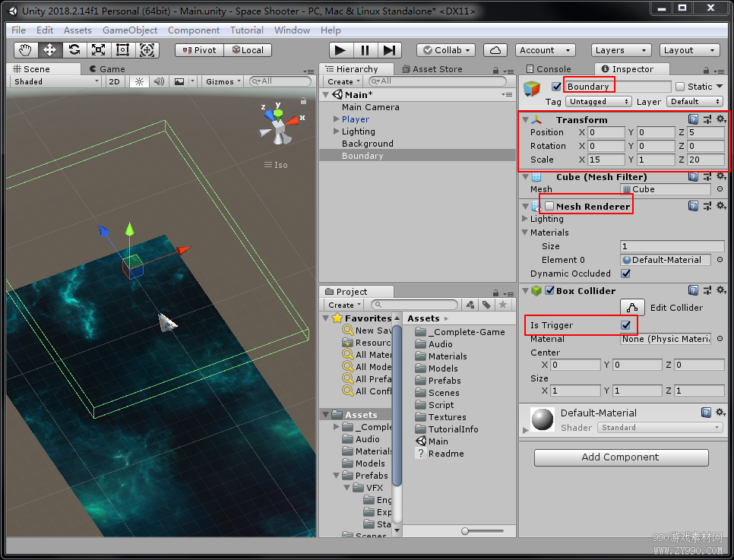Screen dimensions: 734x560
Task: Open the GameObject menu
Action: (130, 30)
